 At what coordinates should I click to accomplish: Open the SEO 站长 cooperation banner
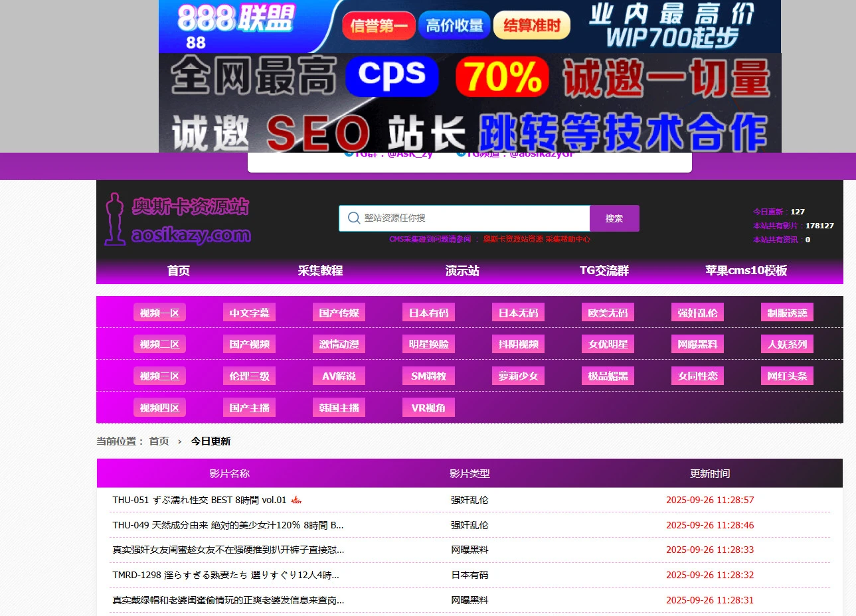click(469, 132)
